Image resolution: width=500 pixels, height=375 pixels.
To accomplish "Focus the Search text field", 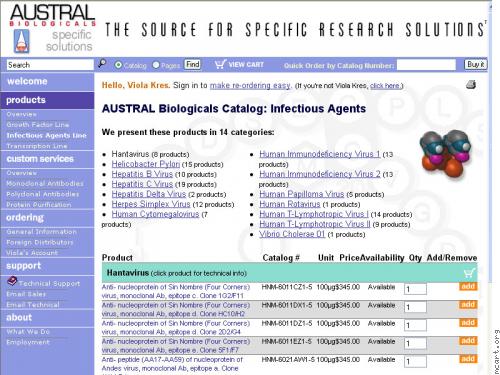I will 50,65.
